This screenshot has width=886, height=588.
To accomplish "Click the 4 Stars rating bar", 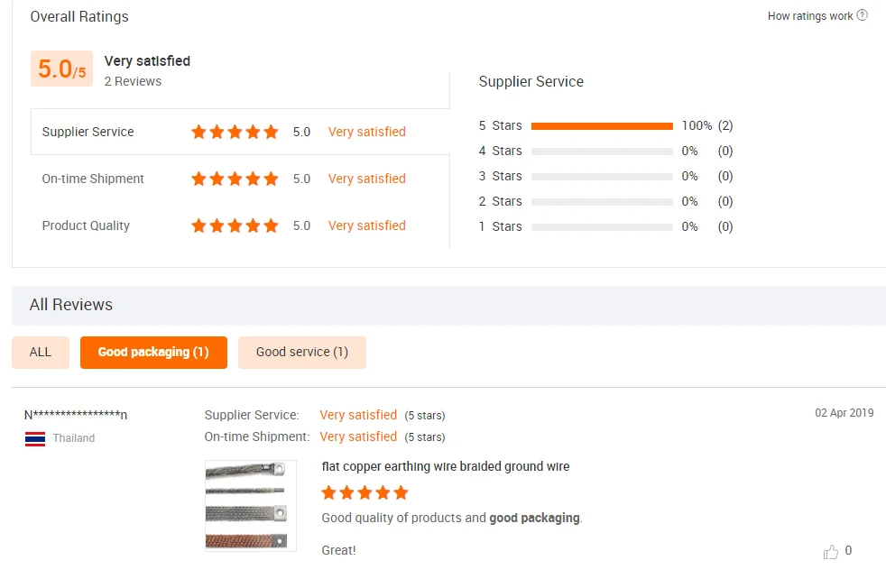I will 602,152.
